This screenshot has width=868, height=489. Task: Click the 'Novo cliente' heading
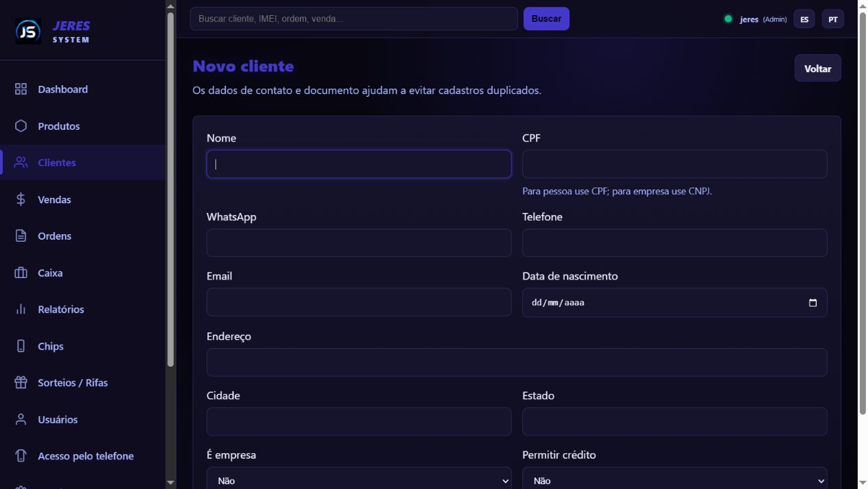click(x=243, y=66)
